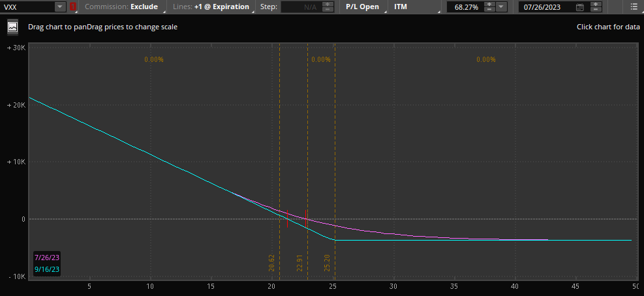
Task: Open the Lines +1 @ Expiration menu
Action: click(x=211, y=7)
